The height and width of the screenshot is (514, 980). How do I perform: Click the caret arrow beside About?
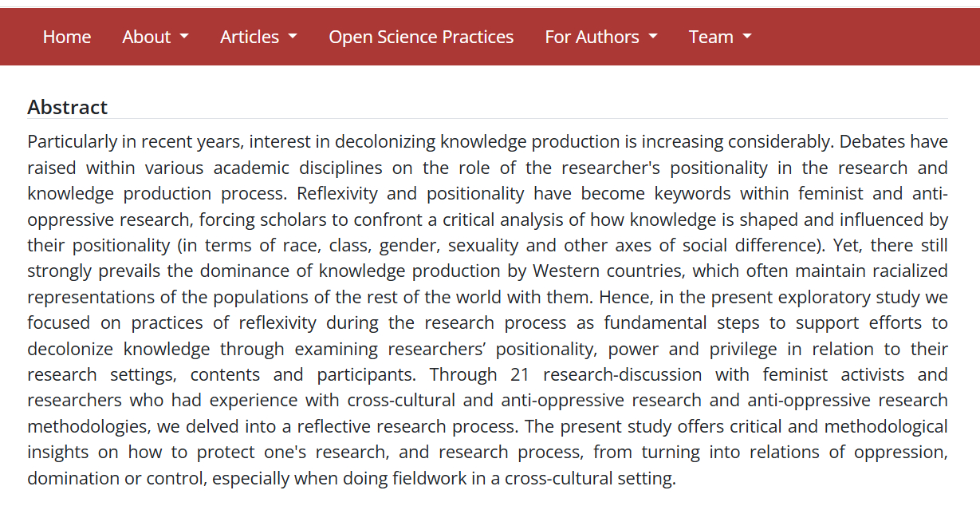185,37
